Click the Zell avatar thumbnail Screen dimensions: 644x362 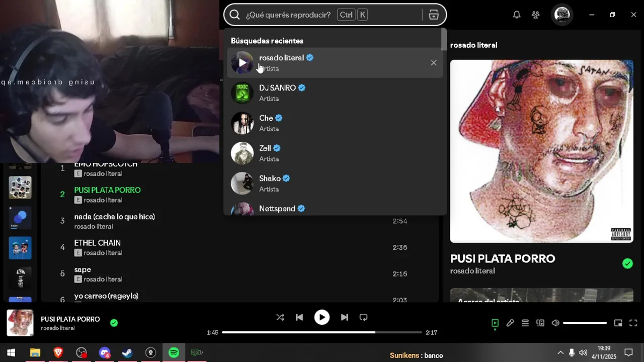[243, 153]
